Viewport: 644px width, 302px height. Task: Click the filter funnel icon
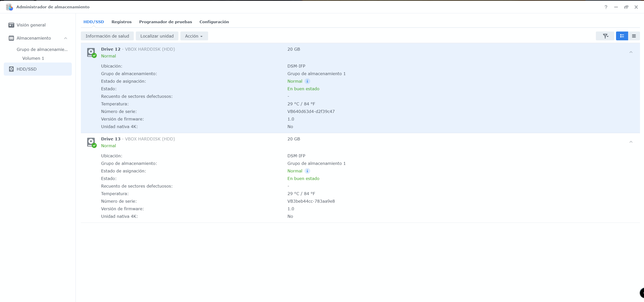click(605, 36)
